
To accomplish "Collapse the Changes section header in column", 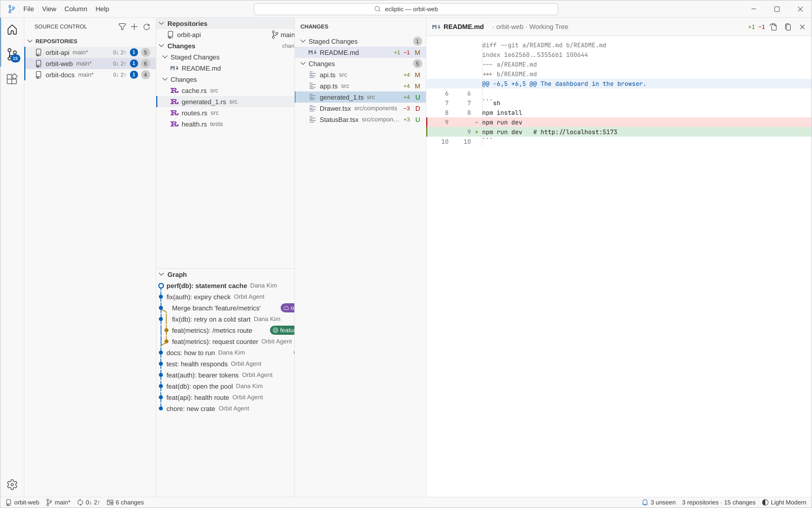I will coord(161,46).
